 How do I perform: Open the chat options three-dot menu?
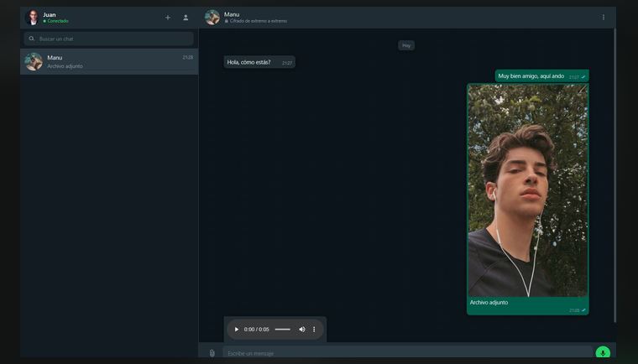tap(604, 17)
